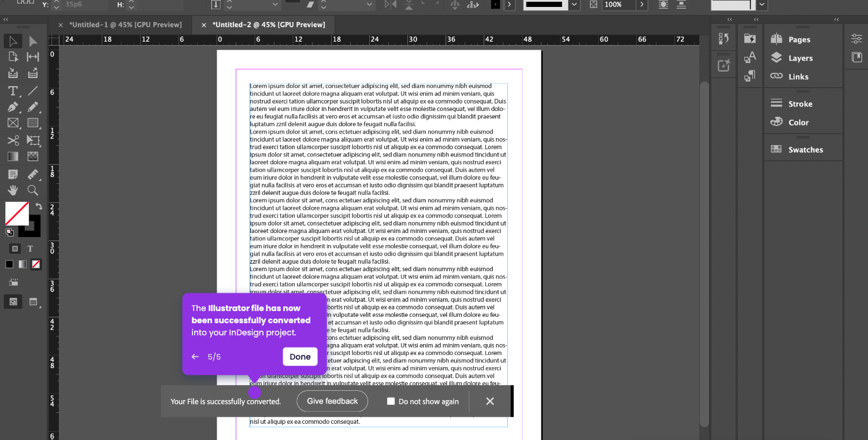Select the Zoom magnifier tool

point(33,190)
